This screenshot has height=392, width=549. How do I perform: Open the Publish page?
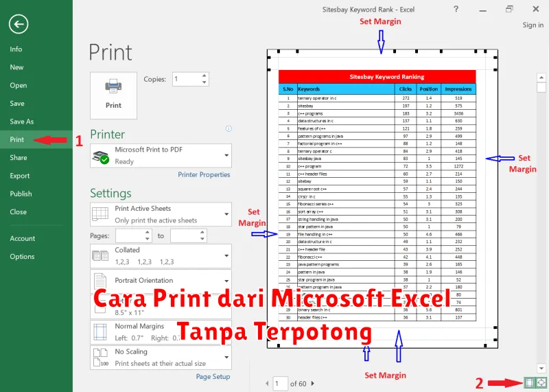21,194
